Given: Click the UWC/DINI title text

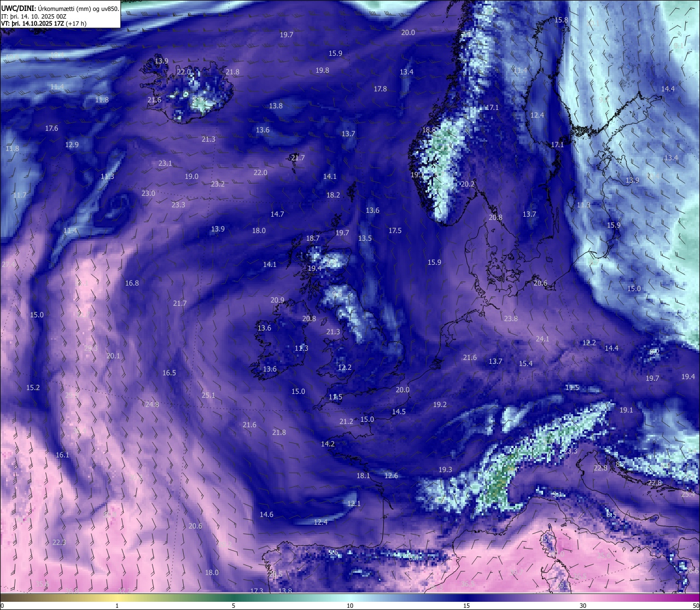Looking at the screenshot, I should (60, 8).
